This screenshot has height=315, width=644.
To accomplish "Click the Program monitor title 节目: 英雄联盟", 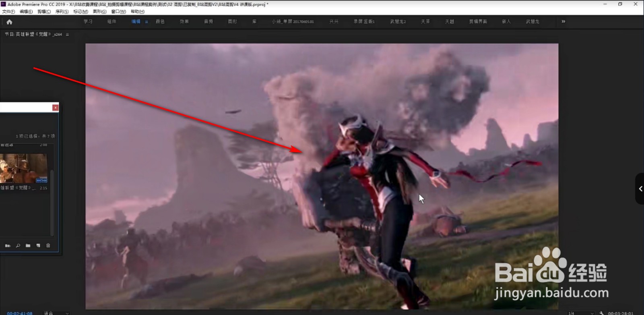I will (33, 35).
